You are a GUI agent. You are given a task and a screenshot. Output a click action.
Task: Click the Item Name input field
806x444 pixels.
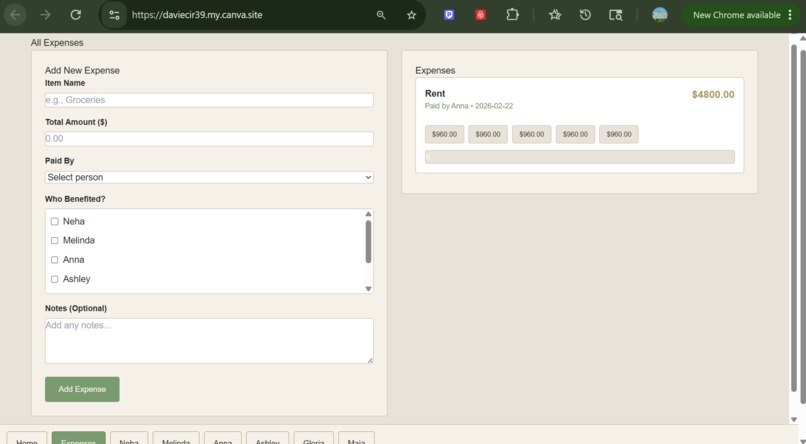pos(209,100)
